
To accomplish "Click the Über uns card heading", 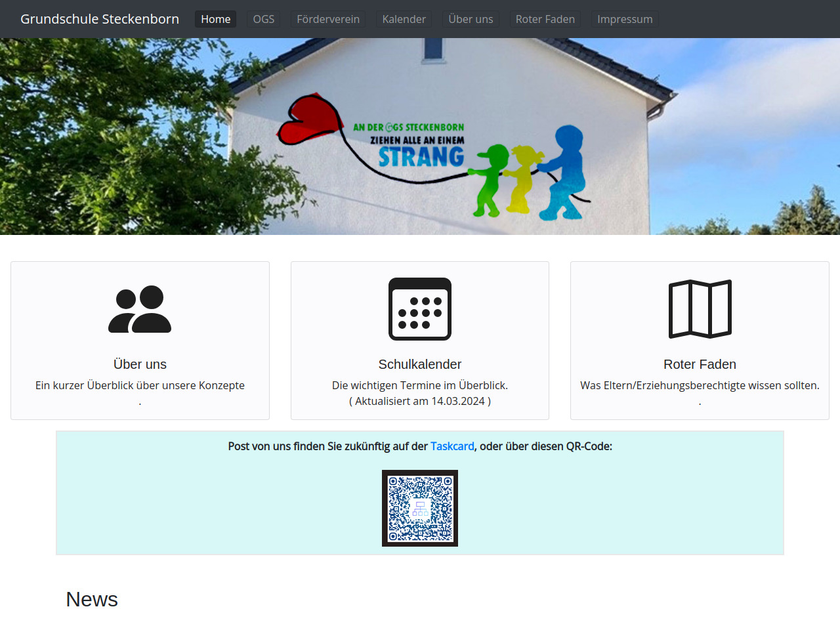I will tap(140, 364).
